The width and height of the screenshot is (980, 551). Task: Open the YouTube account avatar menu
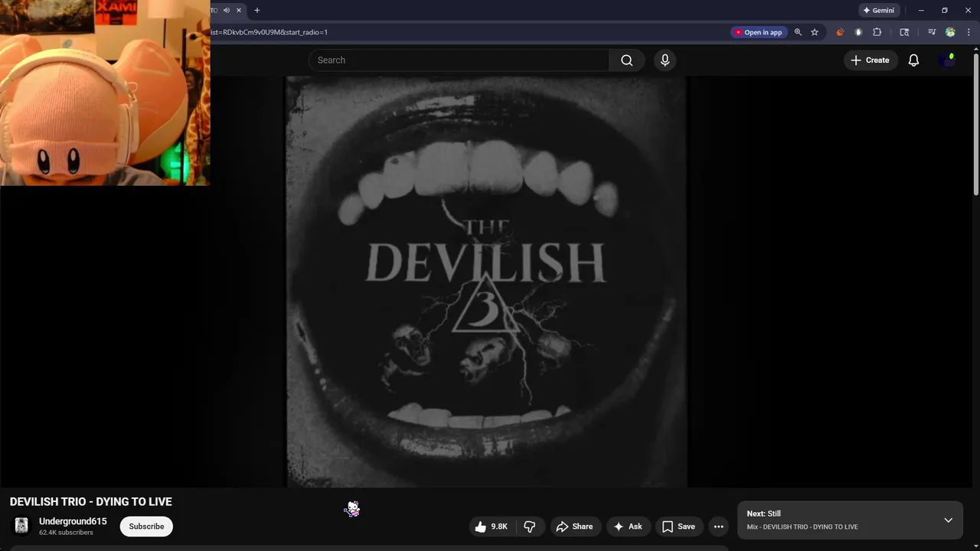(x=947, y=60)
